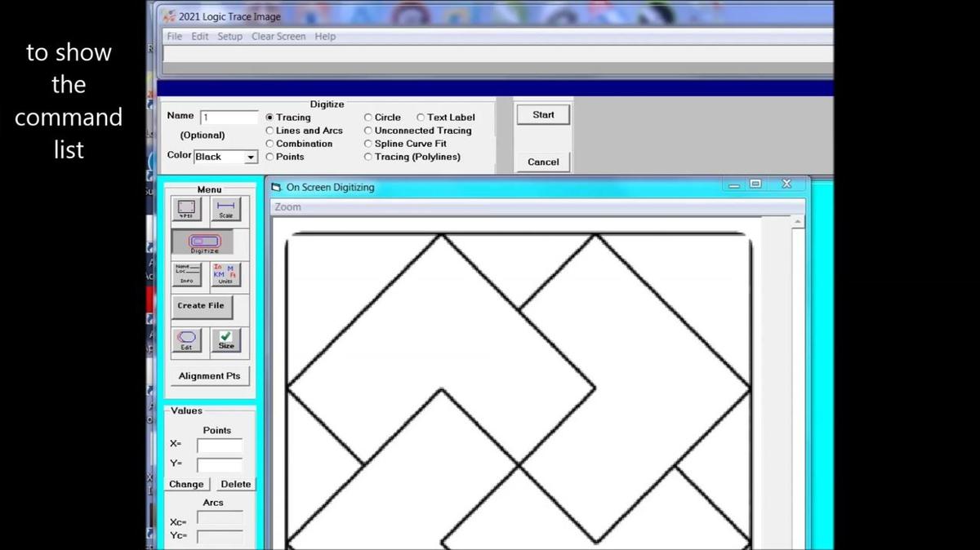Enable the Circle digitize mode

[x=368, y=118]
